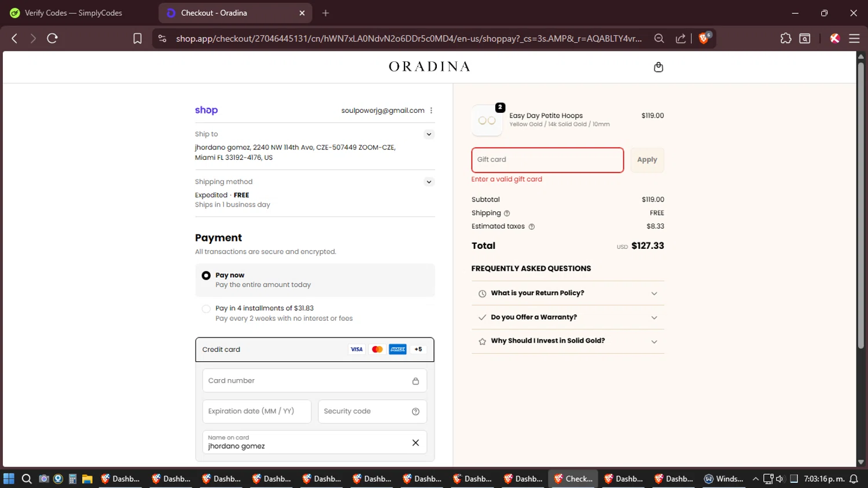Screen dimensions: 868x488
Task: Close the Checkout - Oradina tab
Action: 302,13
